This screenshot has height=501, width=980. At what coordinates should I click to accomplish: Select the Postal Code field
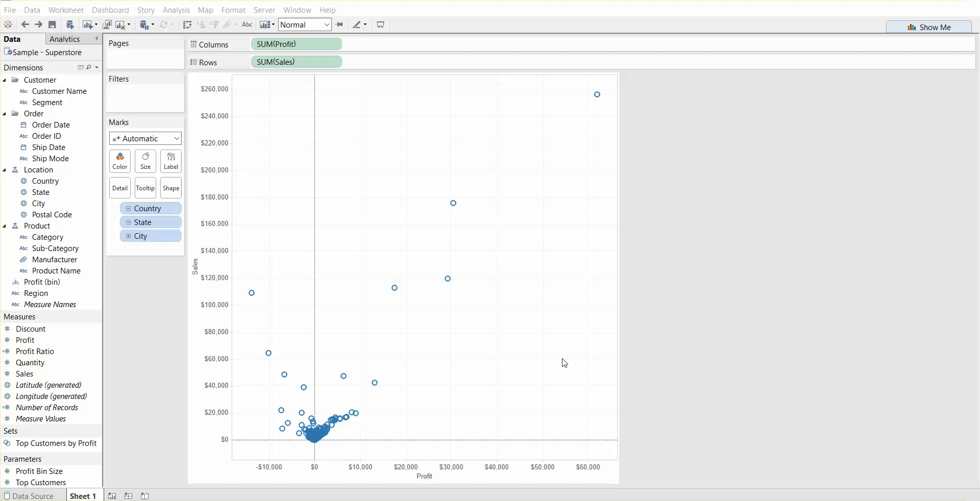coord(52,215)
